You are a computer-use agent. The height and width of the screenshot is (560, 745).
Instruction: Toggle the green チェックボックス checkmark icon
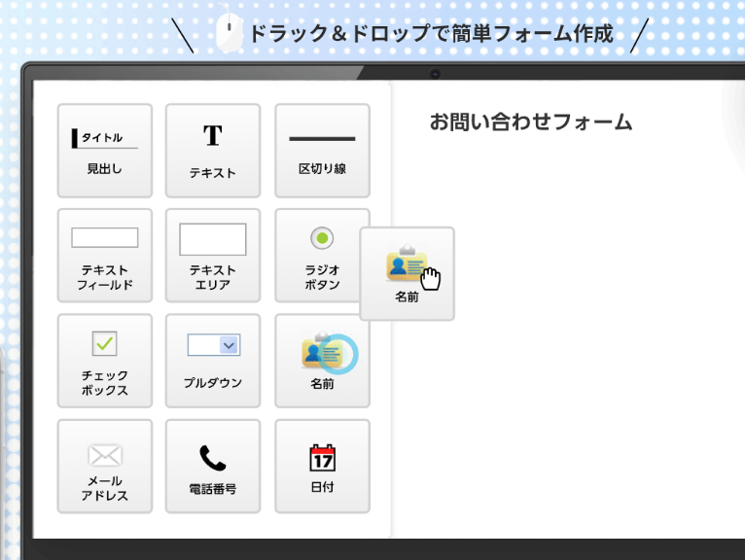click(104, 343)
